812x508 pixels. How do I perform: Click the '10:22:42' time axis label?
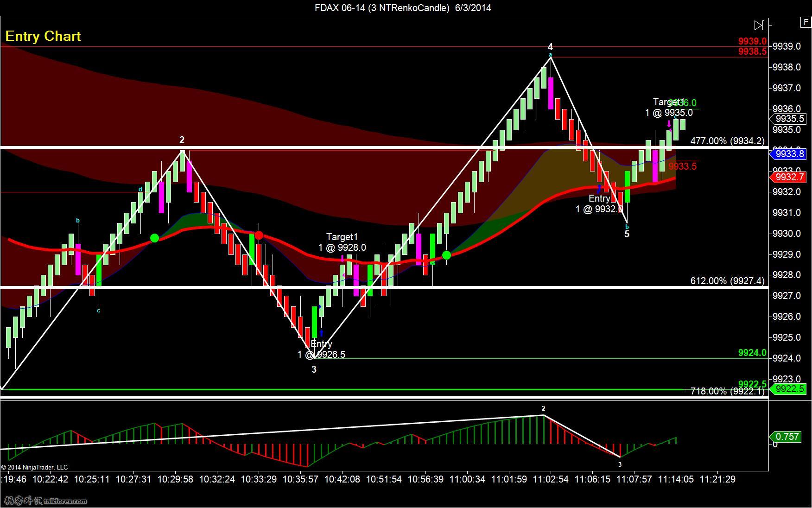(50, 479)
